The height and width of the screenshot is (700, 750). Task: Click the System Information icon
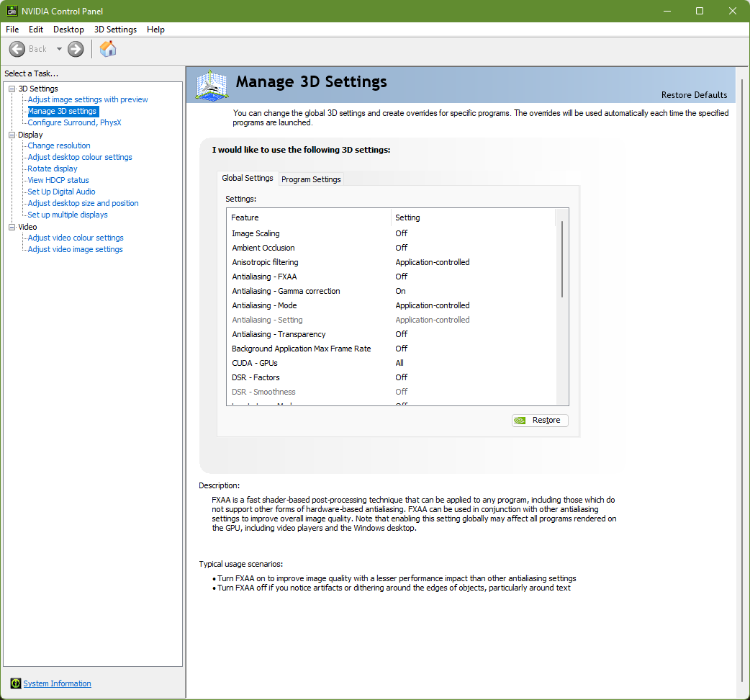[16, 683]
